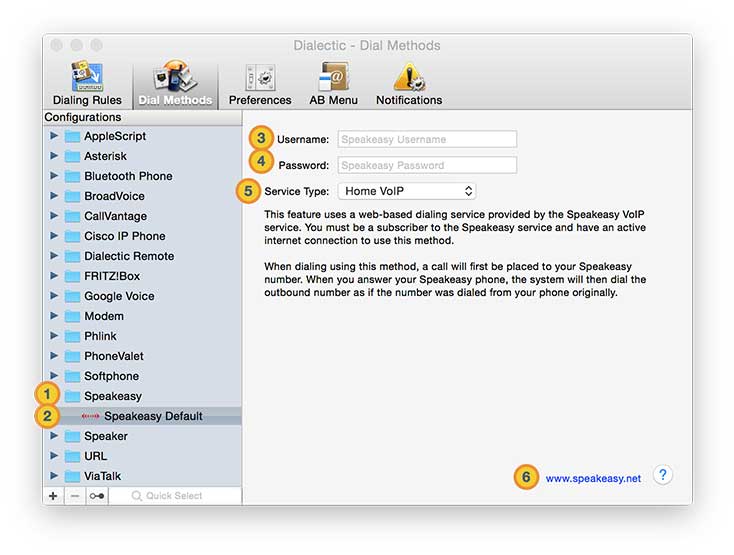
Task: Expand the Asterisk disclosure triangle
Action: (x=54, y=156)
